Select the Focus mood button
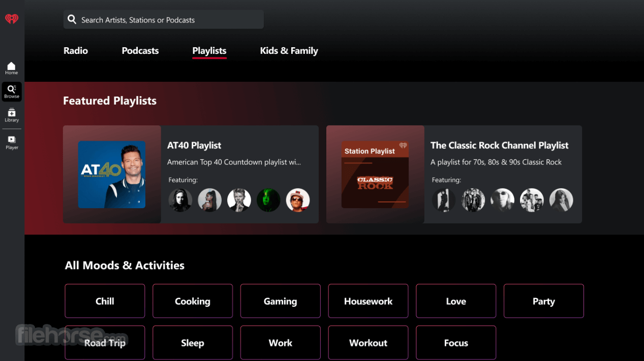644x361 pixels. pos(456,343)
